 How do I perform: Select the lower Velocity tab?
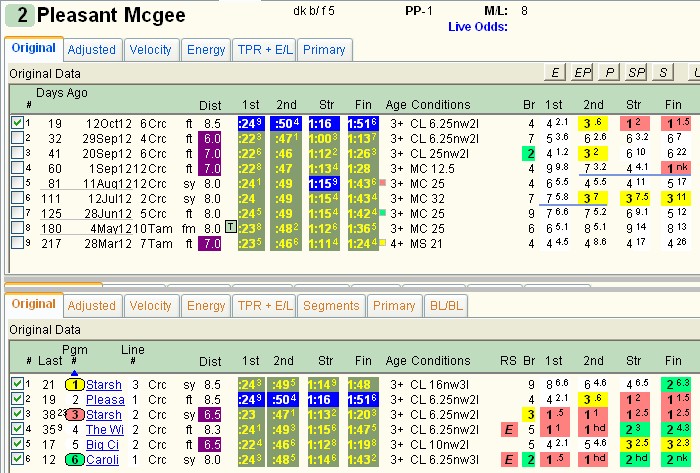(151, 306)
